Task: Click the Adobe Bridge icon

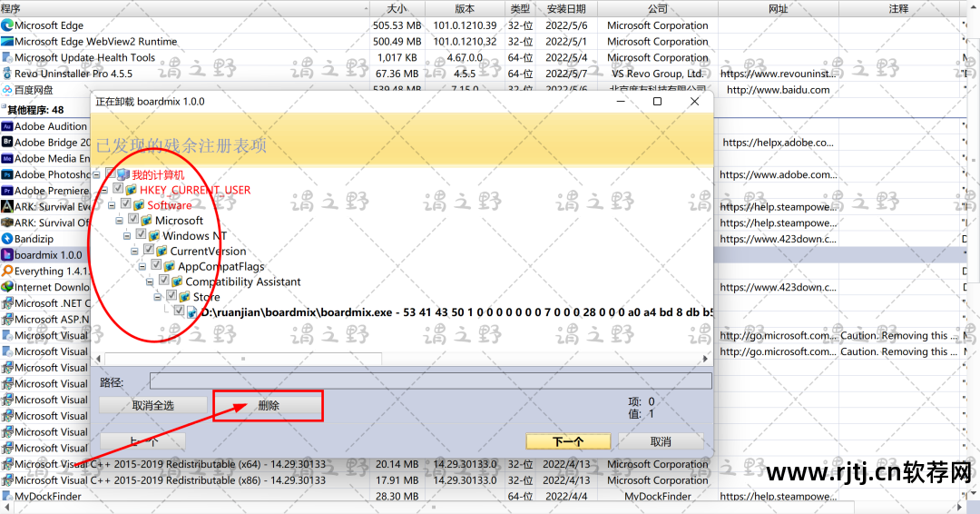Action: [x=7, y=143]
